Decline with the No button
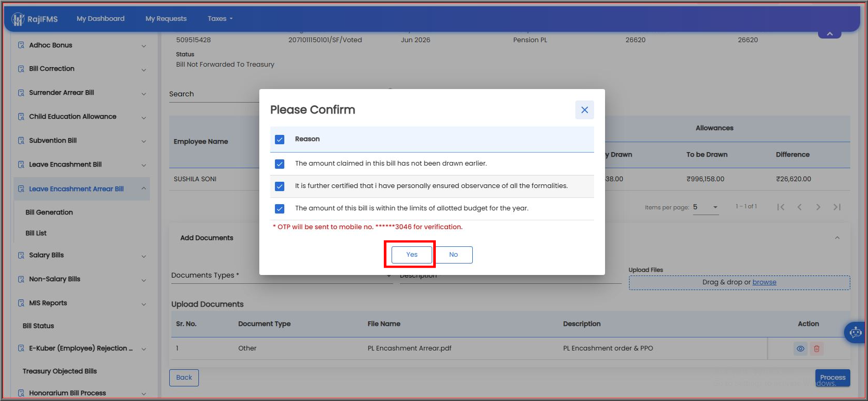The height and width of the screenshot is (401, 868). (454, 255)
